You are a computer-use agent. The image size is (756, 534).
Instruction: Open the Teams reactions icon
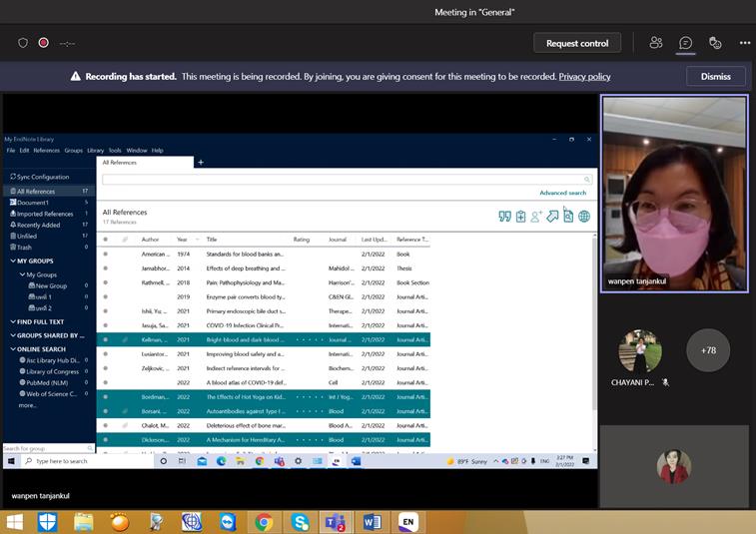[715, 43]
